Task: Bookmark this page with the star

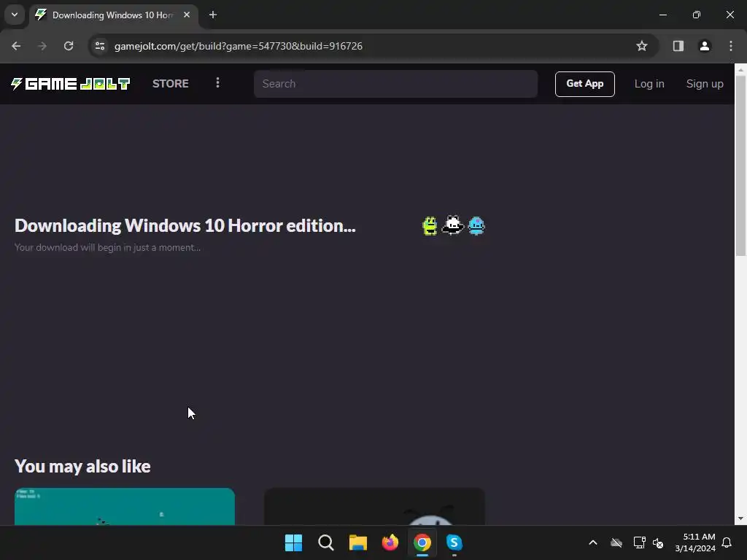Action: pos(642,46)
